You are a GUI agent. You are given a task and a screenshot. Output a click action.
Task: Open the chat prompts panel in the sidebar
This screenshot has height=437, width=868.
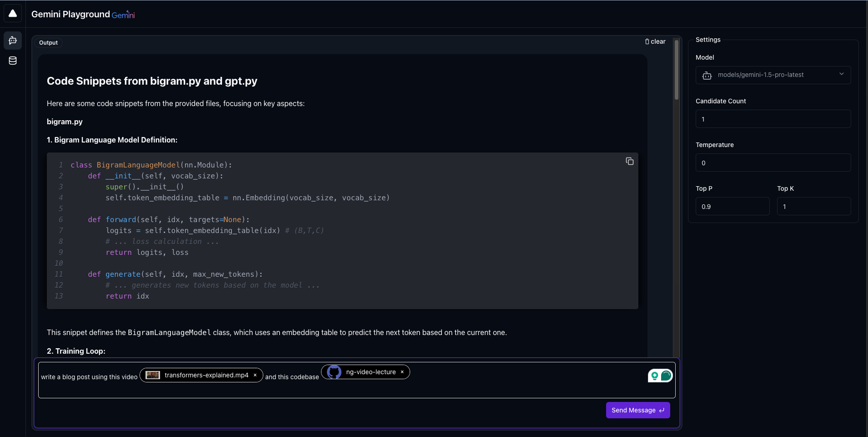pyautogui.click(x=13, y=41)
